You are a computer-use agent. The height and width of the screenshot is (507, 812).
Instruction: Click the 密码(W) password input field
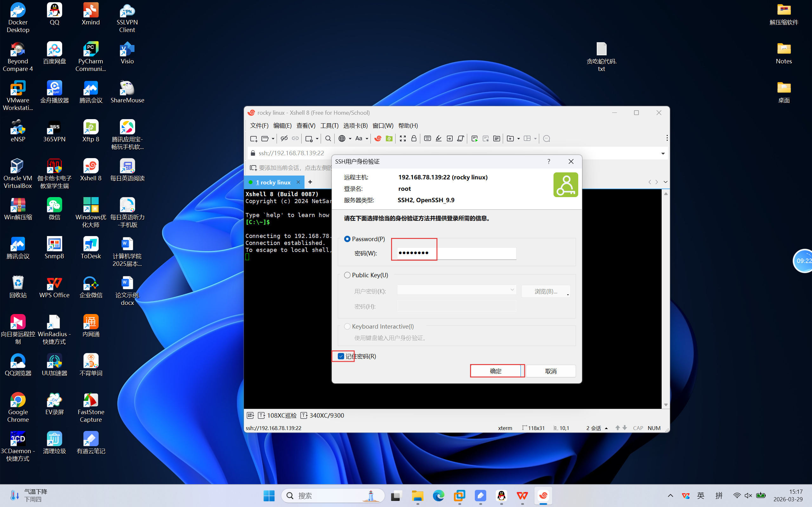456,253
